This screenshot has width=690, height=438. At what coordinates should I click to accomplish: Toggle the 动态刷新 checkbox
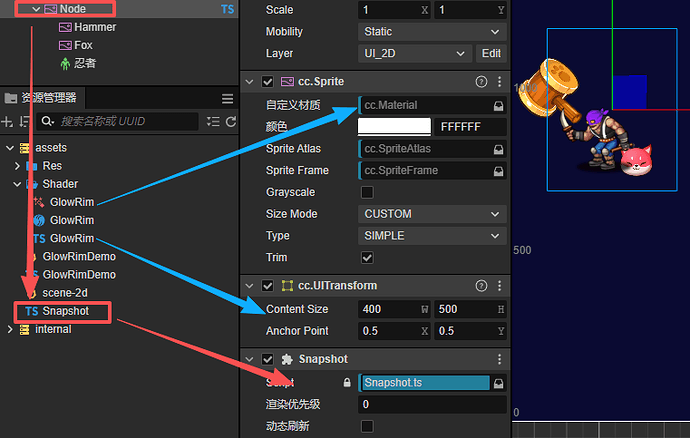[x=367, y=426]
